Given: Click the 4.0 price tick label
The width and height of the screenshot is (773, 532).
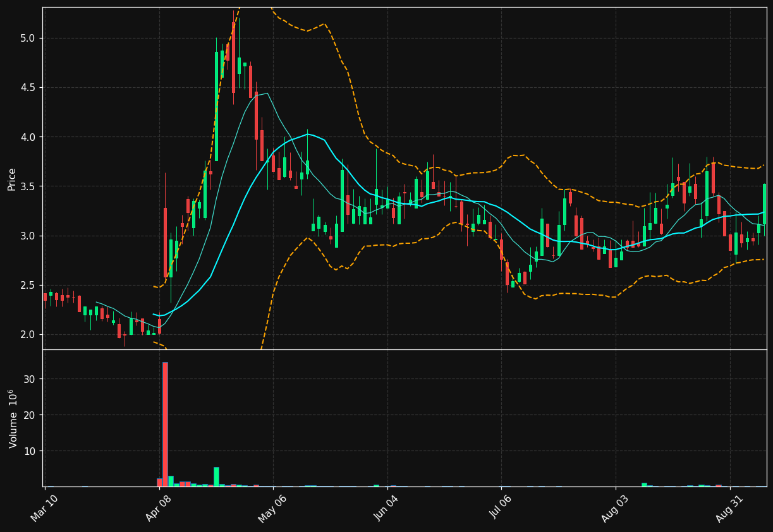Looking at the screenshot, I should click(x=28, y=137).
